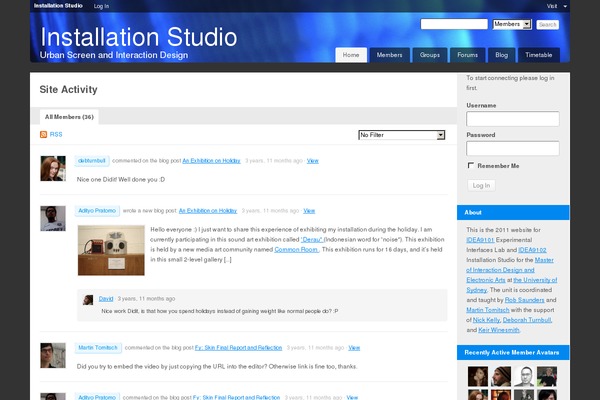Open debturnbull's profile name link
Viewport: 600px width, 400px height.
(x=92, y=161)
